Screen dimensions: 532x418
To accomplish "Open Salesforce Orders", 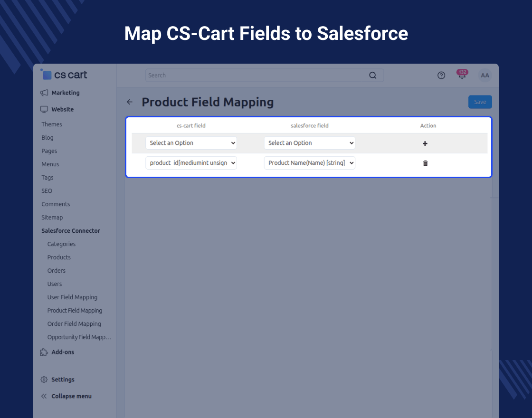I will pos(57,270).
